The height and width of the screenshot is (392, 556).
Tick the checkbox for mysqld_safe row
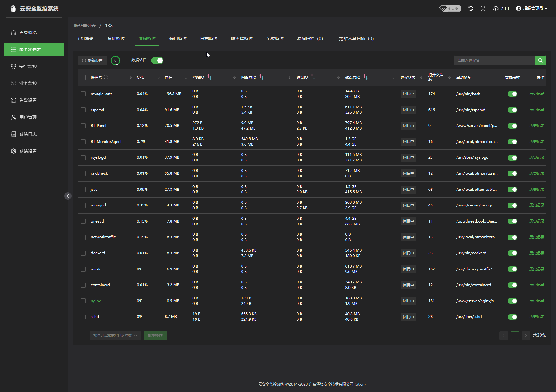click(x=83, y=94)
